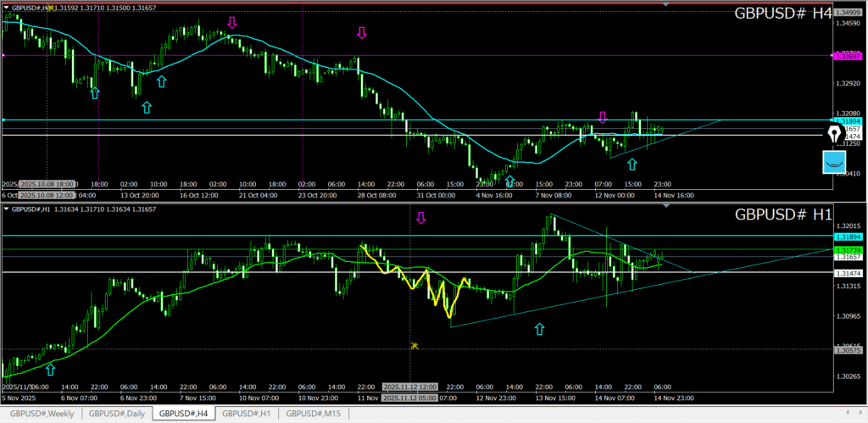
Task: Click the yellow X marker on H1 chart
Action: [x=415, y=345]
